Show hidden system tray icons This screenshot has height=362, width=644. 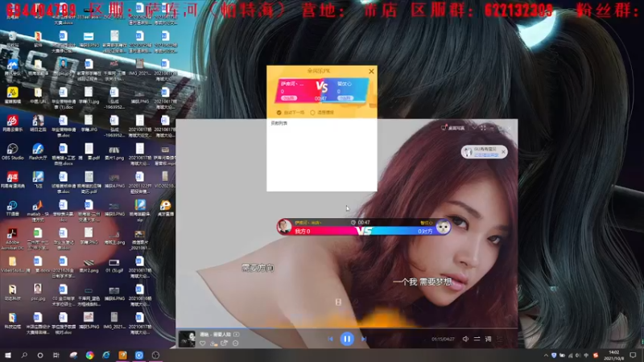pyautogui.click(x=546, y=356)
